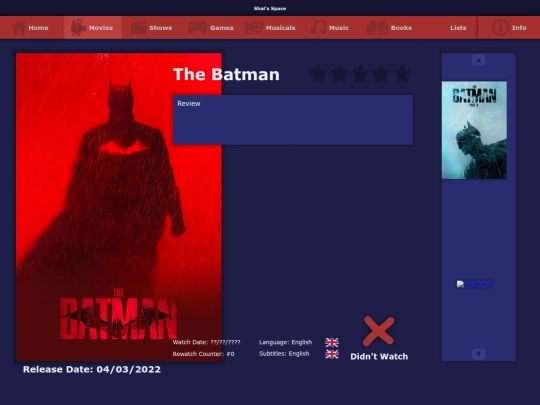Rate the movie one star

click(x=318, y=74)
